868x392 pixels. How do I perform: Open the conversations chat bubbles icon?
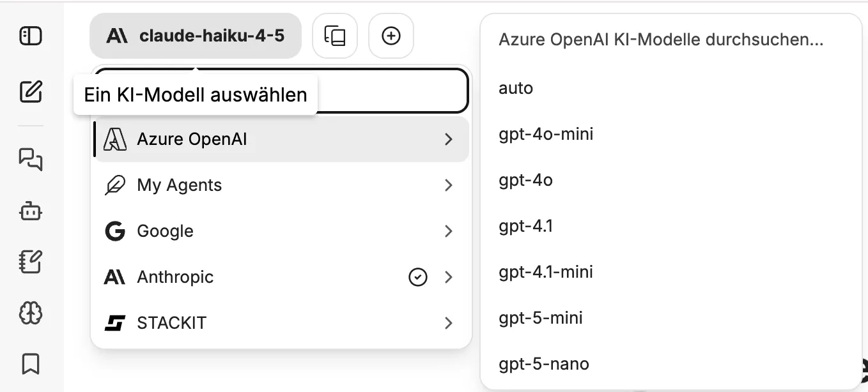tap(31, 158)
